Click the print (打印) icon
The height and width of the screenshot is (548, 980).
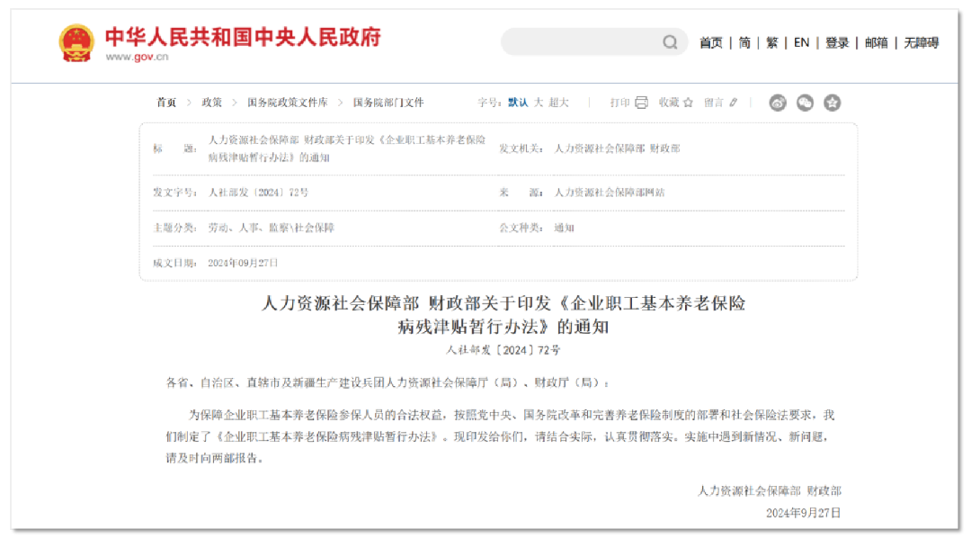[x=640, y=103]
